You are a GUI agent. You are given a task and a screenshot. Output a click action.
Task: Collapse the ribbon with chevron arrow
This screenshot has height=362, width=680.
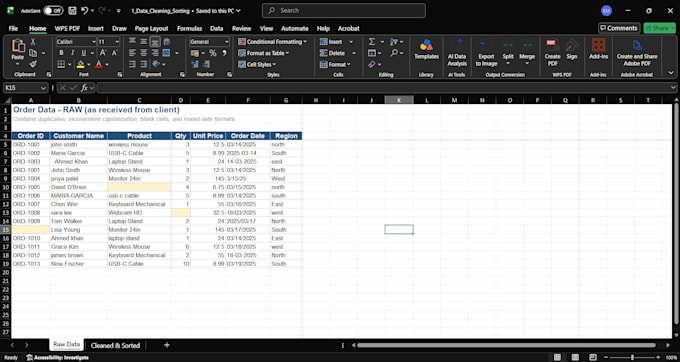tap(671, 72)
